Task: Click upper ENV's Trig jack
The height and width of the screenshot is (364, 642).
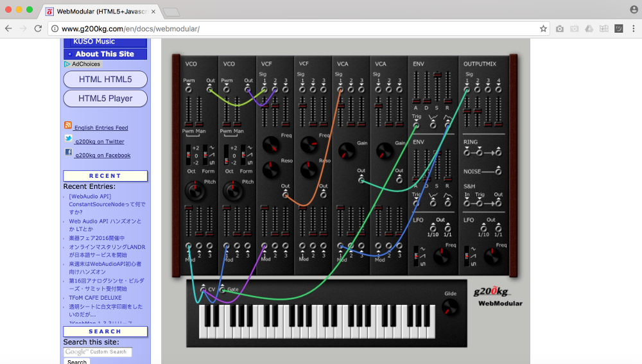Action: click(417, 125)
